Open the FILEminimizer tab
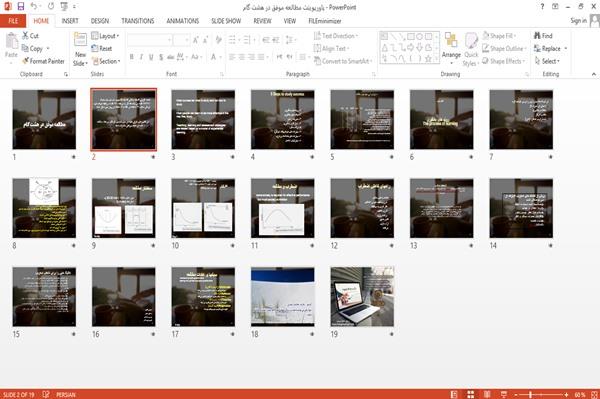The height and width of the screenshot is (399, 600). click(325, 21)
